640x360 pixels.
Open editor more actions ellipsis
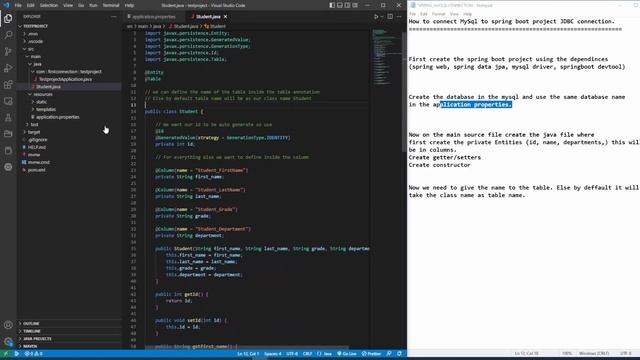click(x=399, y=17)
